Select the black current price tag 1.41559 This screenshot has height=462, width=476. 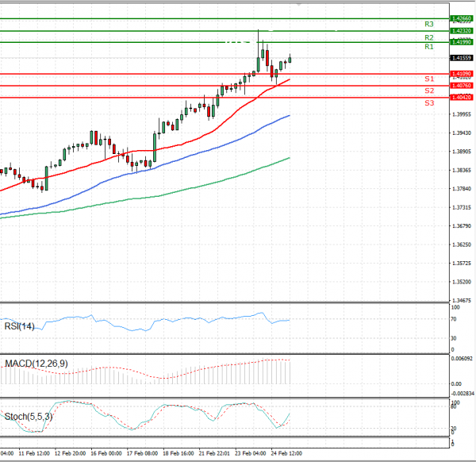462,58
